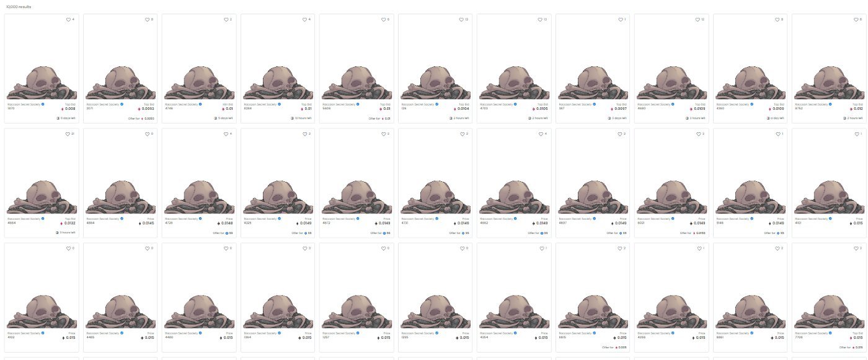
Task: Click the 0.0148 price on token 4726
Action: click(226, 223)
